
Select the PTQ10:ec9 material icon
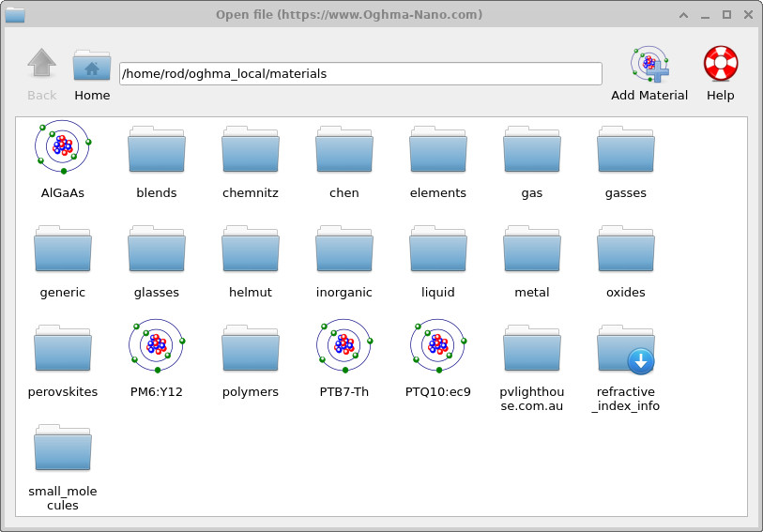coord(438,347)
